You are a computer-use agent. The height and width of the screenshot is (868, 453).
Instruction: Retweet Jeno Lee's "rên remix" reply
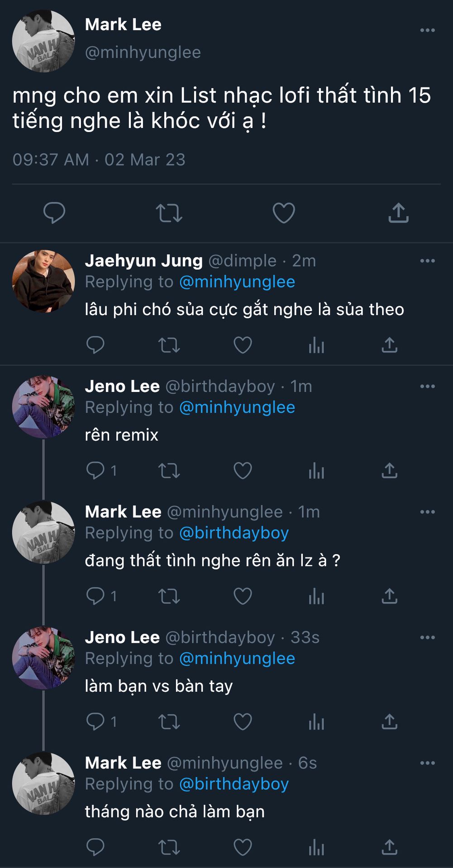click(169, 471)
